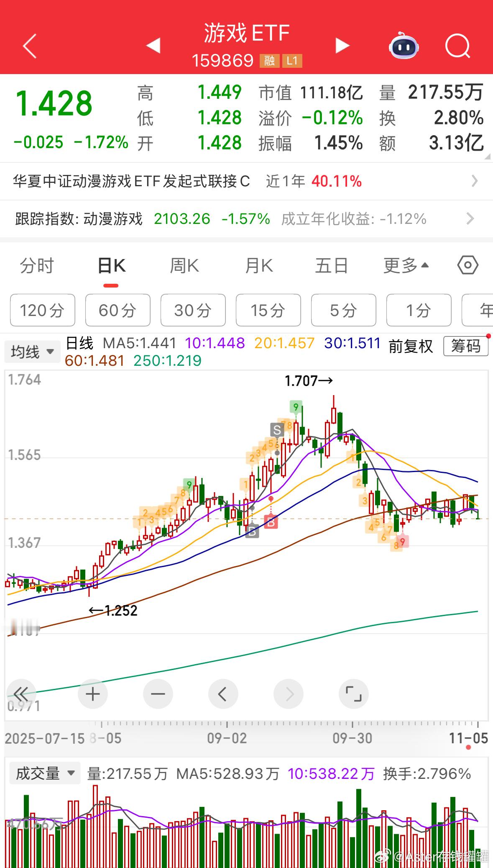
Task: Switch to 五日 tab
Action: [332, 266]
